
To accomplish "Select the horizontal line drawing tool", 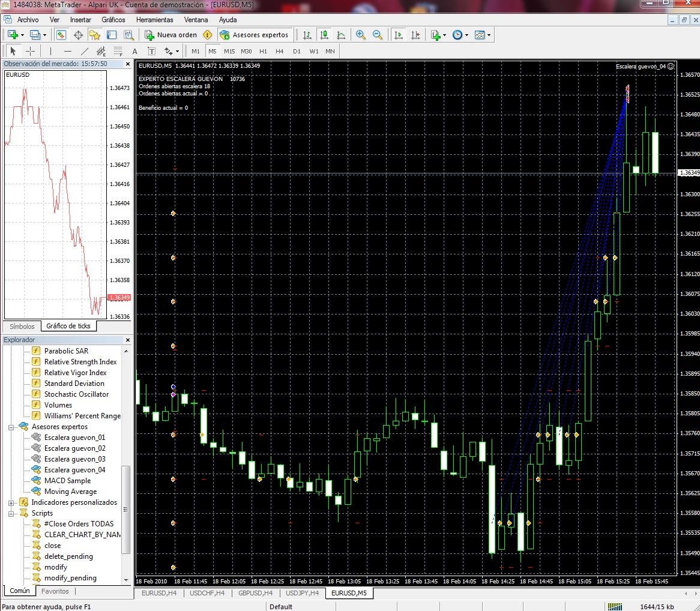I will pos(68,51).
